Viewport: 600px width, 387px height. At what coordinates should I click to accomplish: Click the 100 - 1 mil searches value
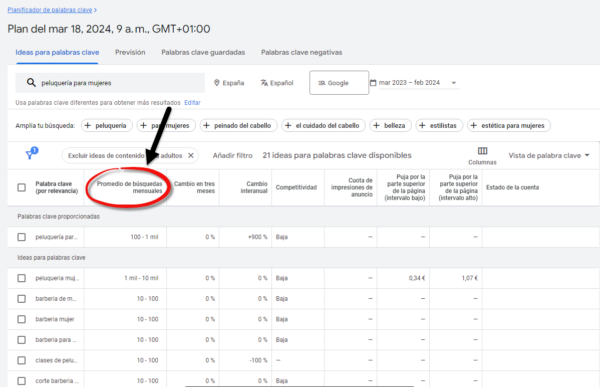click(144, 237)
